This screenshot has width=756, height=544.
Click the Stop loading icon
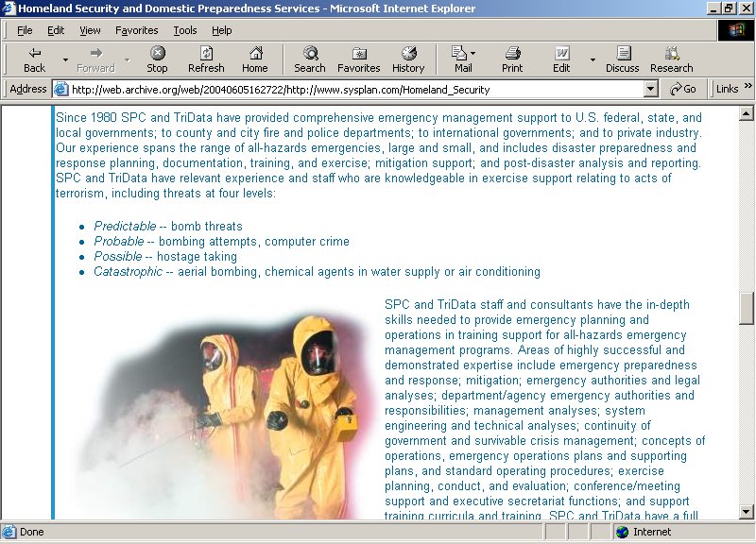coord(158,53)
